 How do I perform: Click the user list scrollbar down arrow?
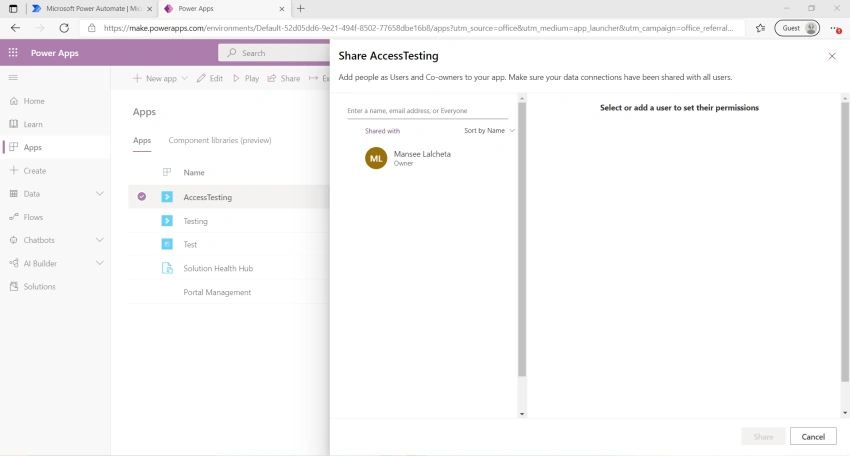pyautogui.click(x=521, y=414)
